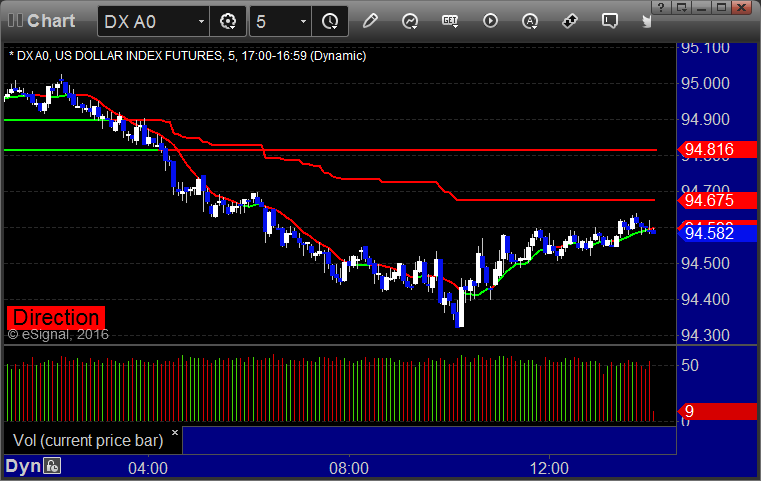Click the volume scale 50 label
This screenshot has width=761, height=481.
690,365
